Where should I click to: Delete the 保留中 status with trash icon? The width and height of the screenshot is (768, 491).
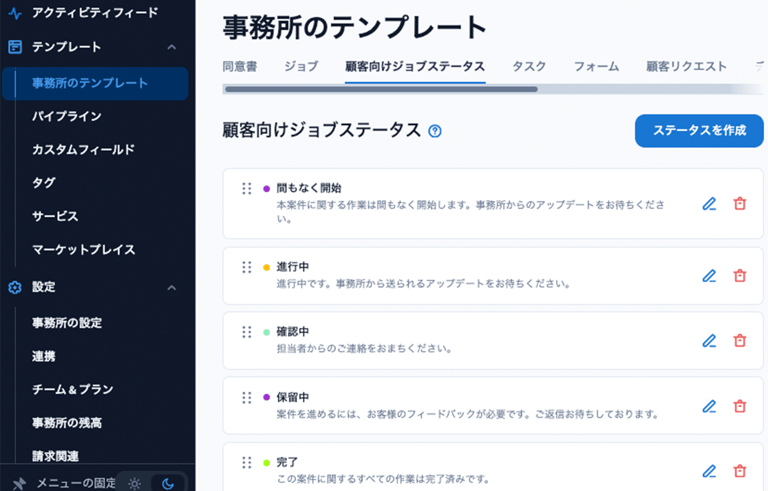[740, 406]
